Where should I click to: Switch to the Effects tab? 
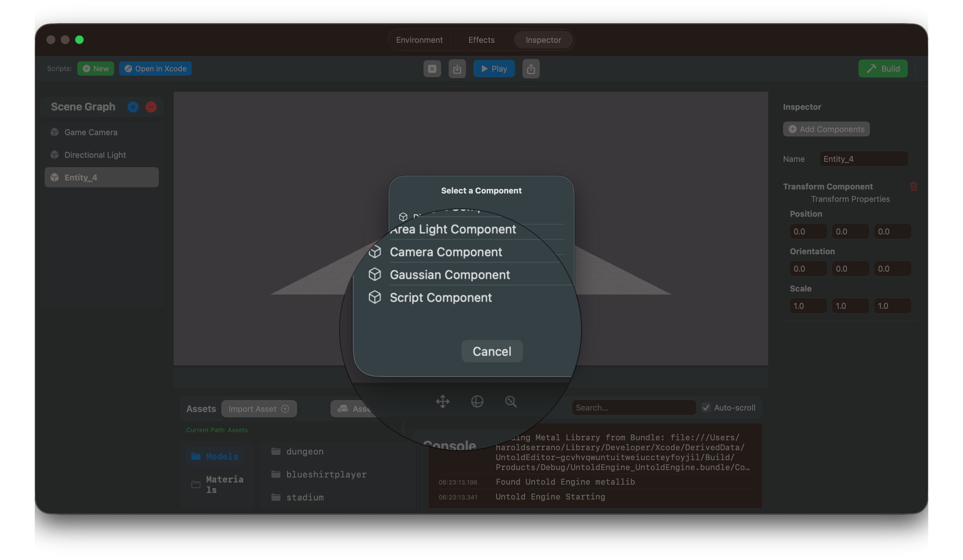481,40
